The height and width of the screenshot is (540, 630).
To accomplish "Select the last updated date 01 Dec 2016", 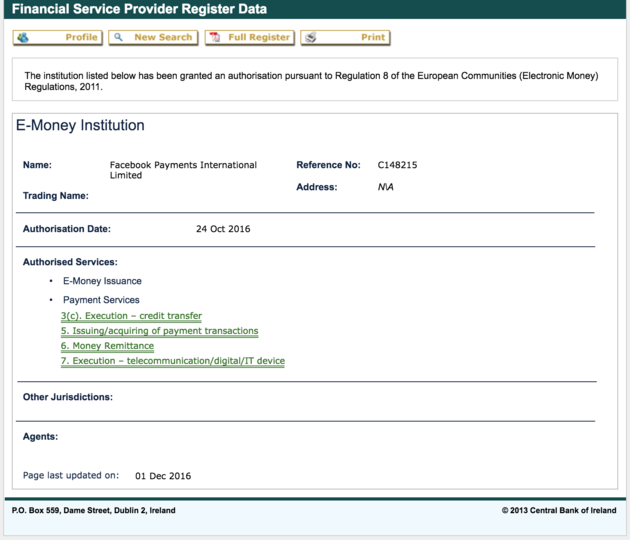I will tap(163, 476).
